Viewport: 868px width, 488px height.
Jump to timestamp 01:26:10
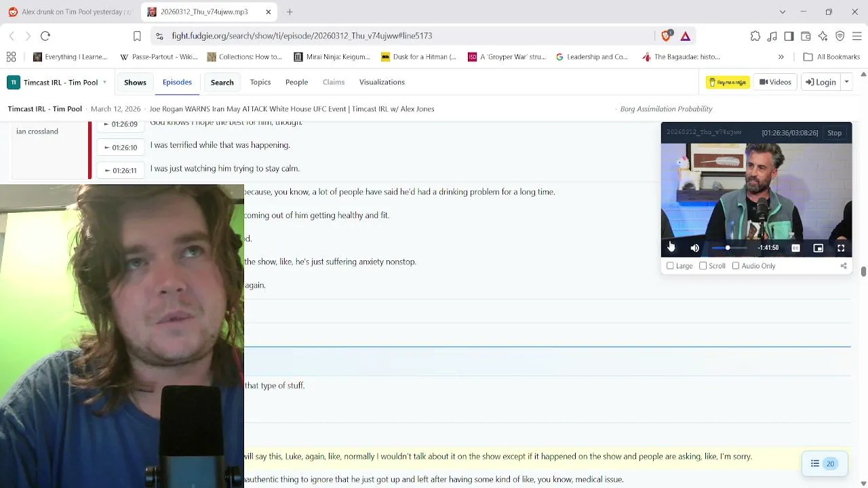(x=121, y=147)
